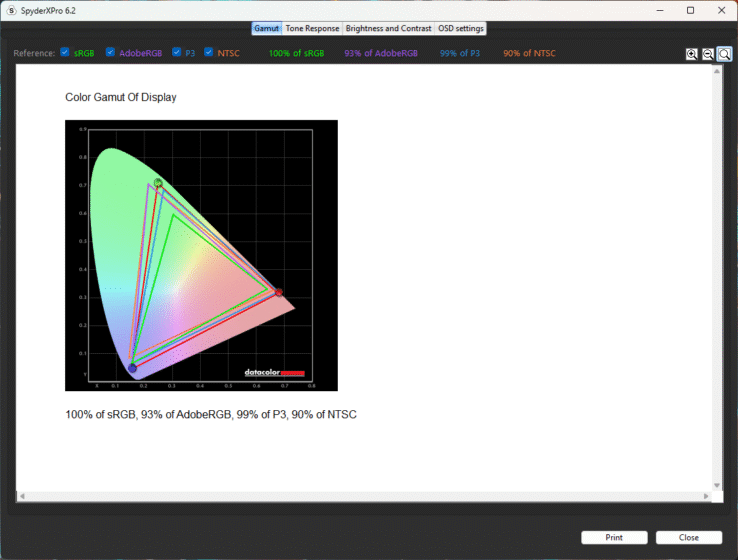This screenshot has width=738, height=560.
Task: Open the Brightness and Contrast tab
Action: 388,29
